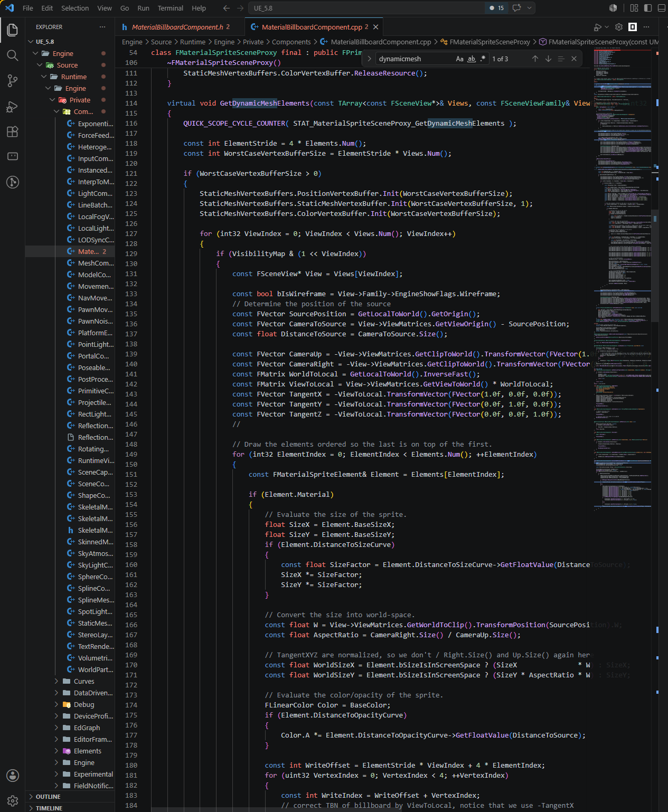668x812 pixels.
Task: Toggle the primary side bar visibility
Action: coord(647,8)
